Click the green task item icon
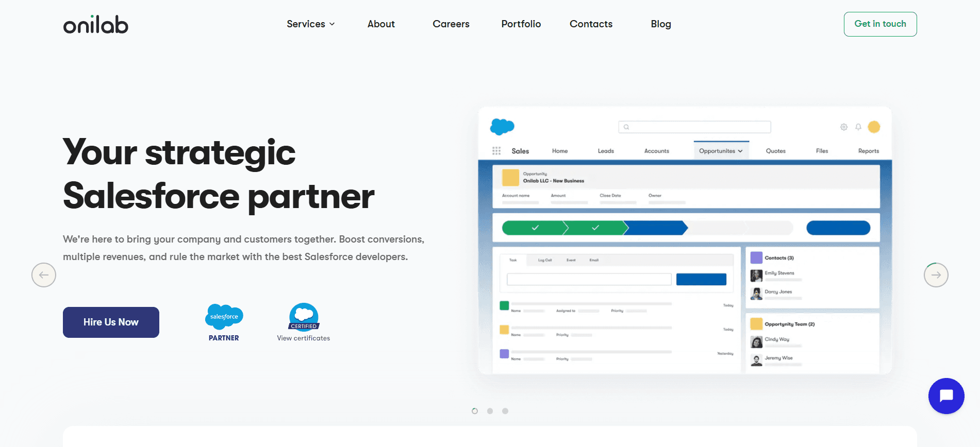Viewport: 980px width, 447px height. (x=505, y=305)
